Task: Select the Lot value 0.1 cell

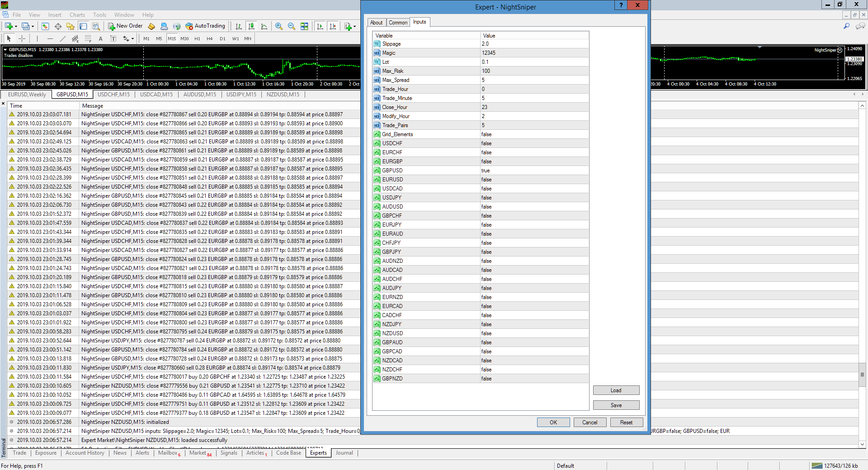Action: (534, 62)
